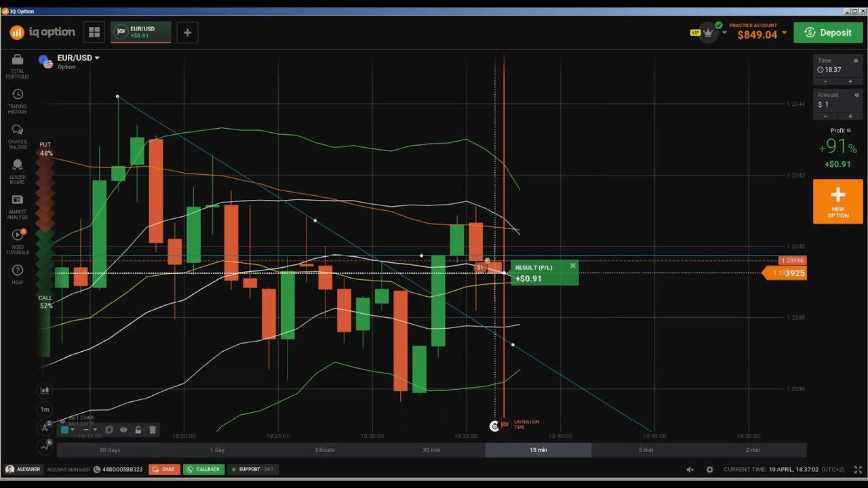Viewport: 868px width, 488px height.
Task: Open Market Analysis sidebar icon
Action: coord(18,200)
